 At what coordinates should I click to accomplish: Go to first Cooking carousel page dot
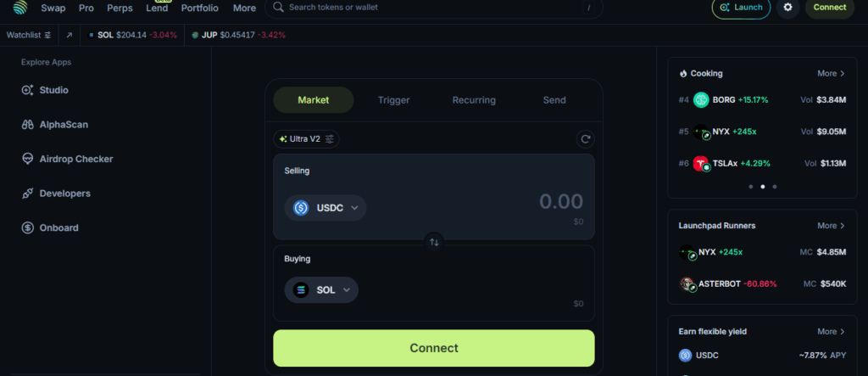tap(749, 186)
